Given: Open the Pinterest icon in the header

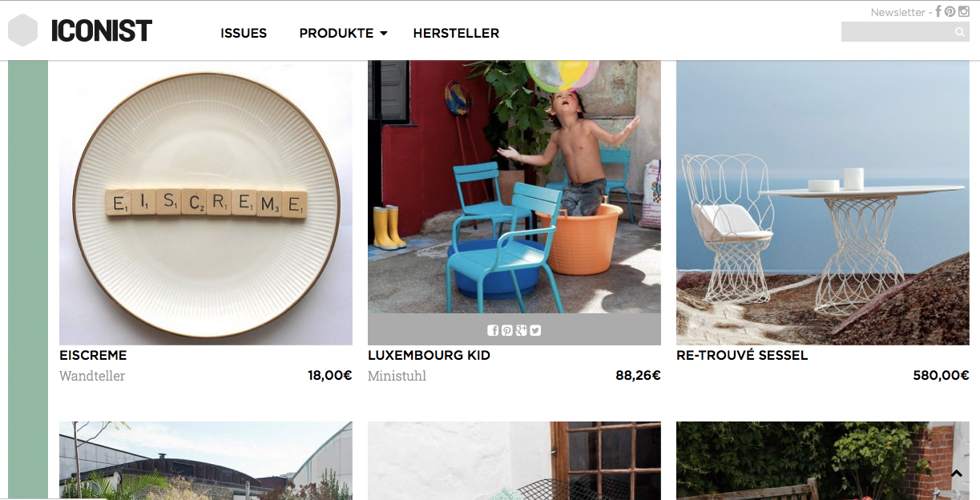Looking at the screenshot, I should pyautogui.click(x=950, y=12).
